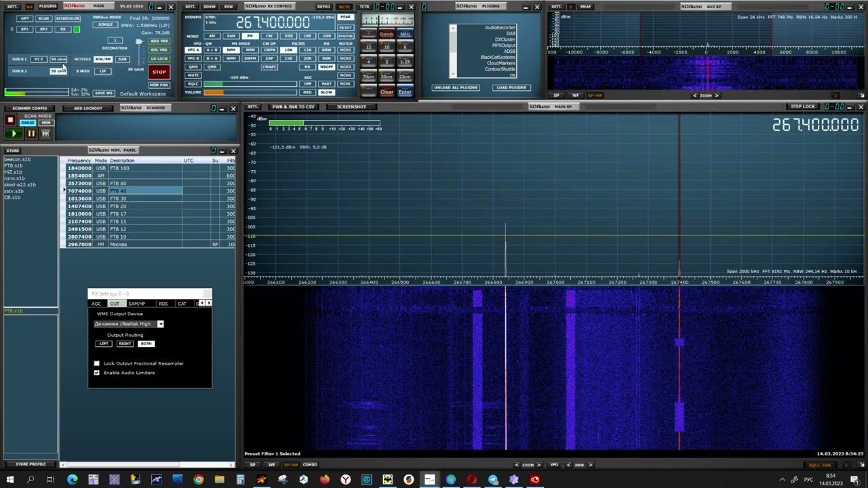The height and width of the screenshot is (488, 868).
Task: Uncheck Enable Audio Limiters
Action: point(96,373)
